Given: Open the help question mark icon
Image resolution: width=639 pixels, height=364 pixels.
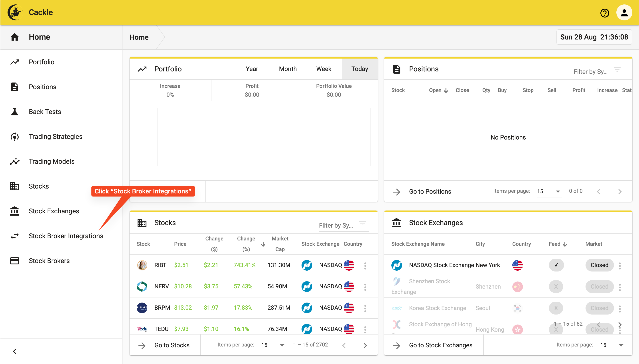Looking at the screenshot, I should coord(605,13).
